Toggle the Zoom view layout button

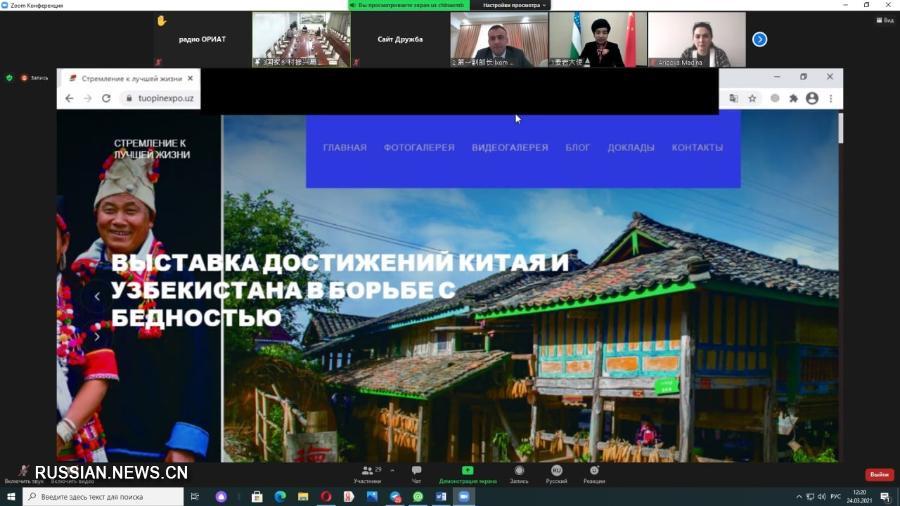coord(884,20)
